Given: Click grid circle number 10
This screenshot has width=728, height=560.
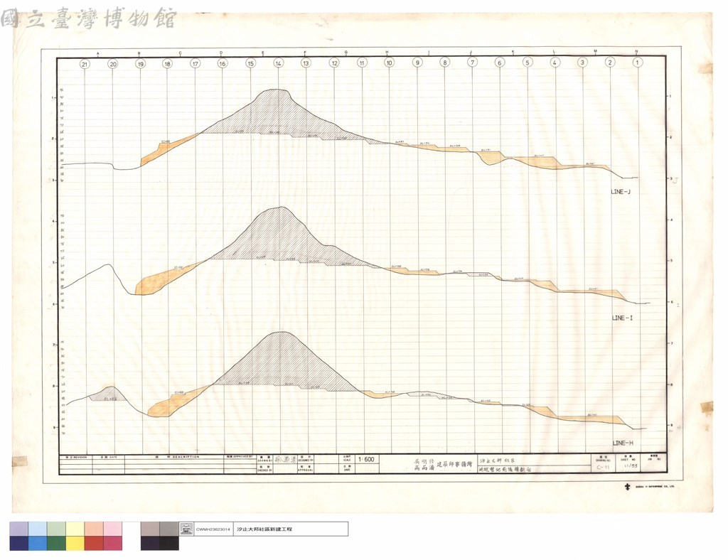Looking at the screenshot, I should point(389,62).
